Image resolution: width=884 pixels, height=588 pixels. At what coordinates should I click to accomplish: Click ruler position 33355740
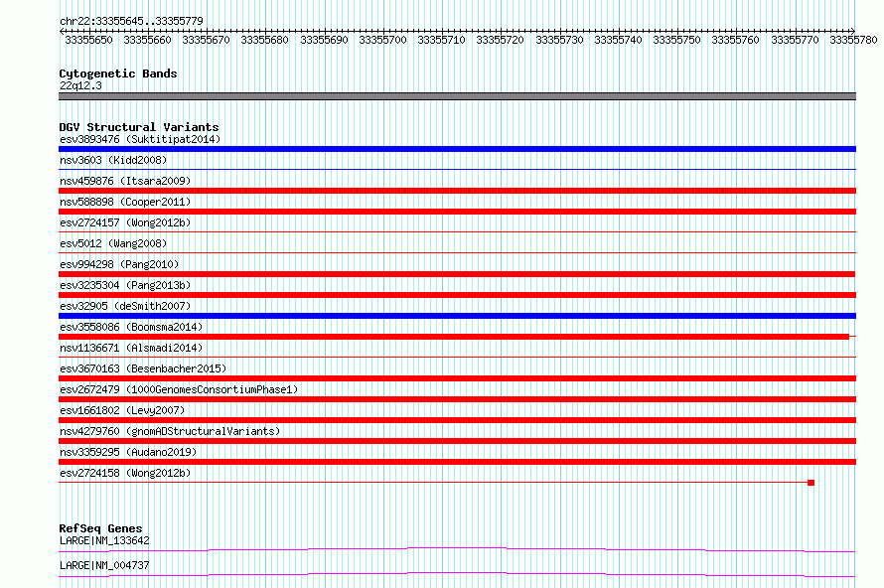pos(618,40)
